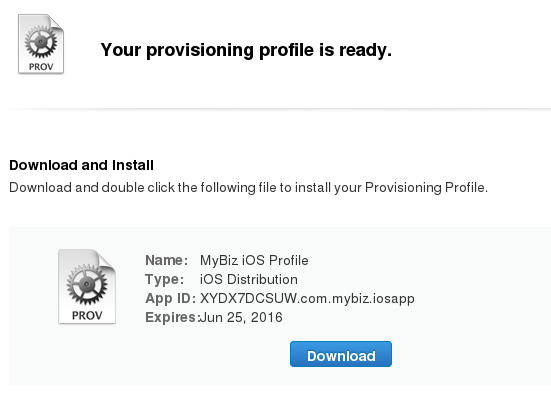Click the 'App ID:' field label
This screenshot has height=393, width=551.
170,298
